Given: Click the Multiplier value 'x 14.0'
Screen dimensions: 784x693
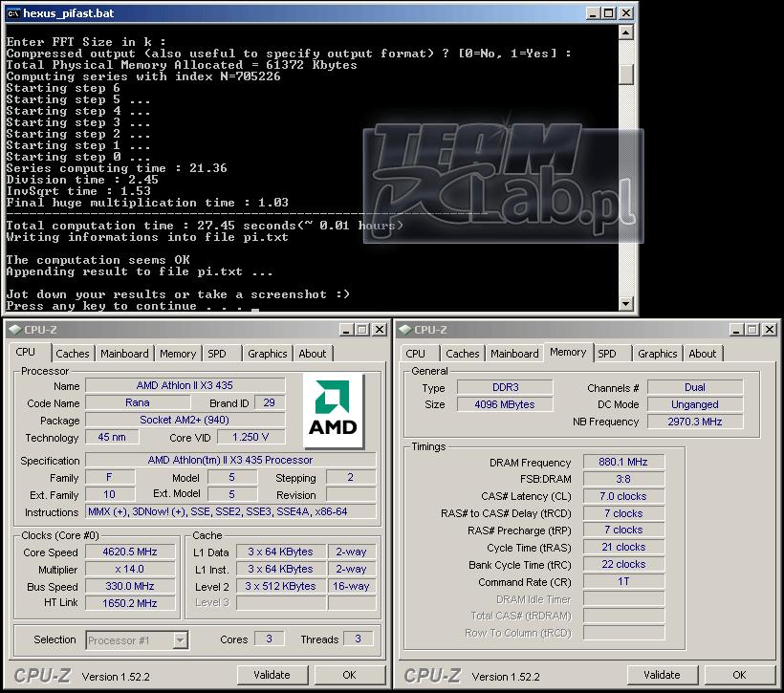Looking at the screenshot, I should [x=130, y=569].
